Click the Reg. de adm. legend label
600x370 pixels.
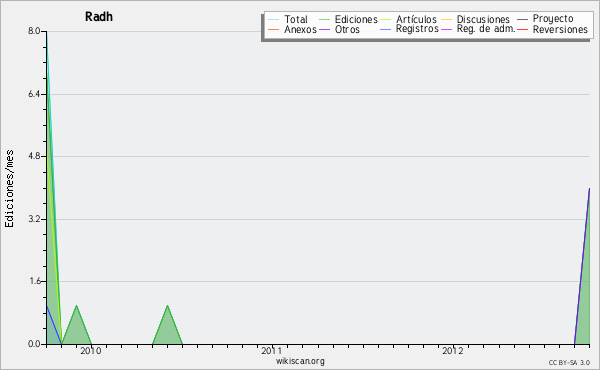486,29
